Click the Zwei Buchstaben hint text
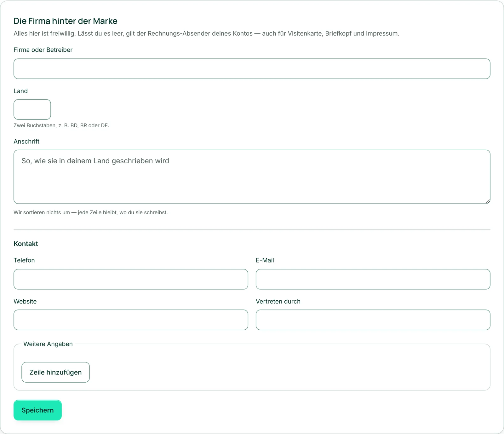Screen dimensions: 504x434 pyautogui.click(x=61, y=125)
